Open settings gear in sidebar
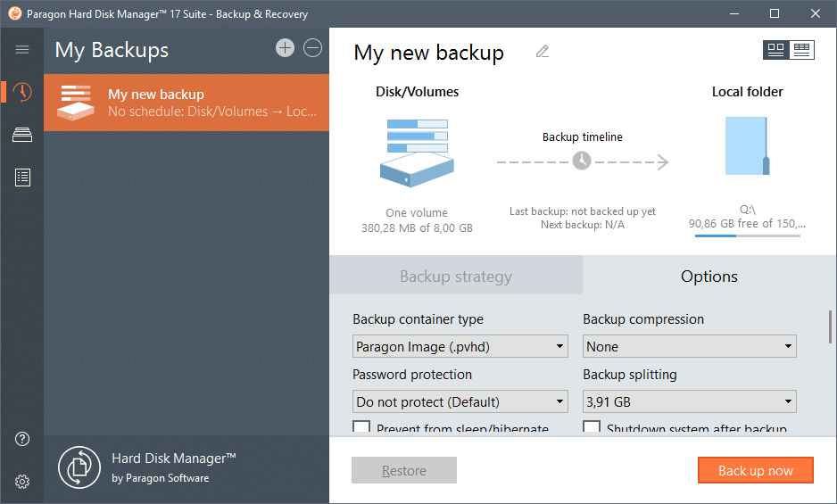Viewport: 837px width, 504px height. pos(22,482)
